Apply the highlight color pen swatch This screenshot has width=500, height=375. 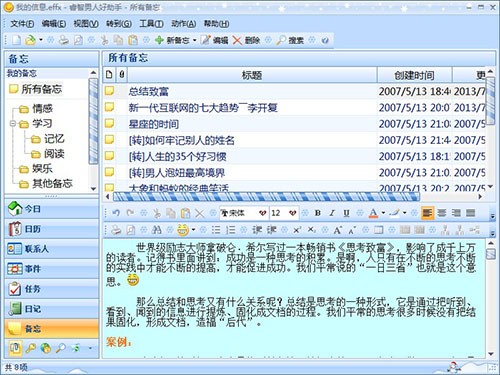[x=395, y=213]
